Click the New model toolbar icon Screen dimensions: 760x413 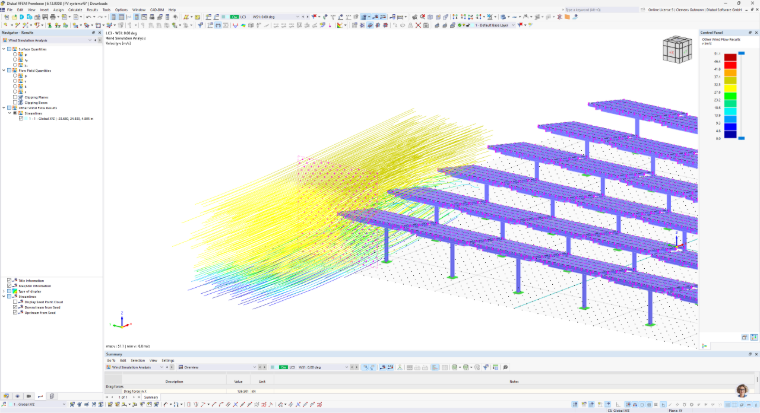(6, 17)
